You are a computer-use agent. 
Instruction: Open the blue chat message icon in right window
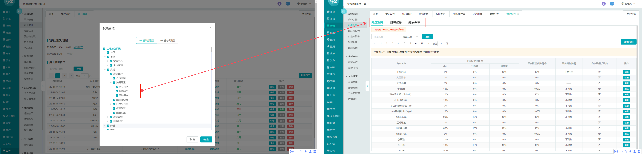click(x=612, y=4)
